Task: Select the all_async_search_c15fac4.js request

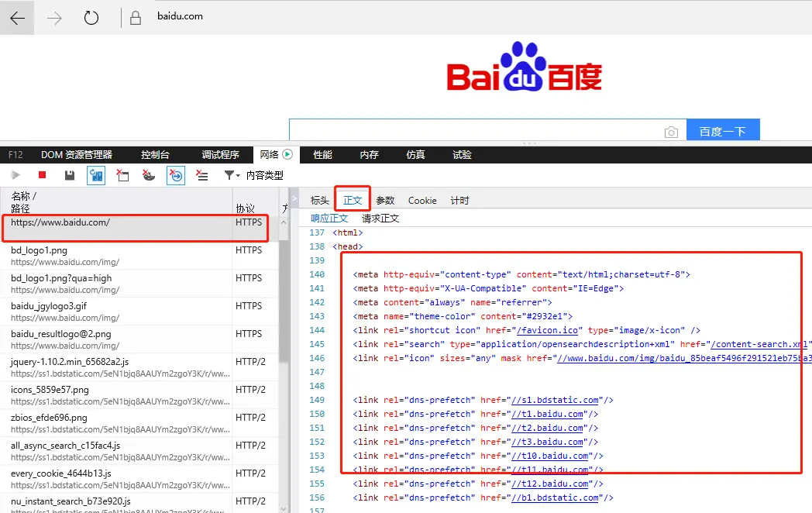Action: pyautogui.click(x=139, y=451)
